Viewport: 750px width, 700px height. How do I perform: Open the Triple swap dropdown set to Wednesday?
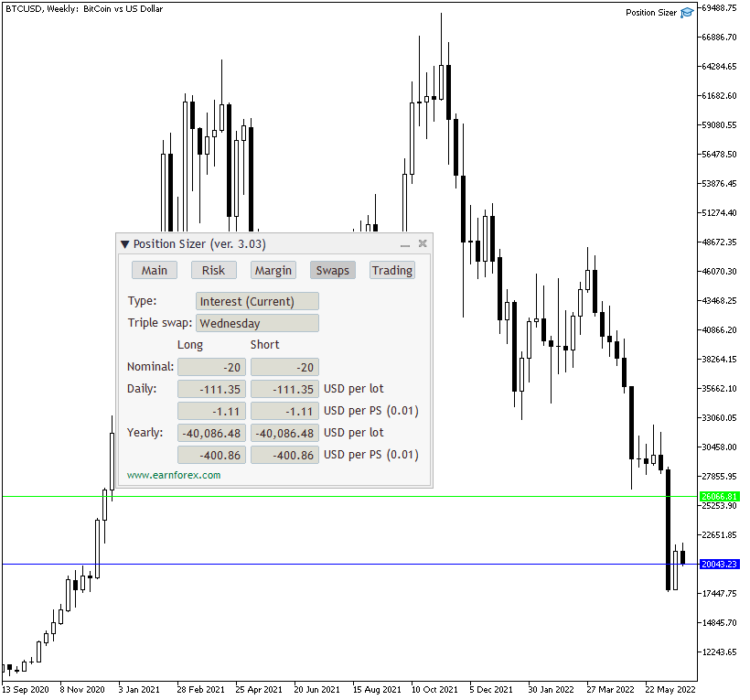[x=256, y=322]
